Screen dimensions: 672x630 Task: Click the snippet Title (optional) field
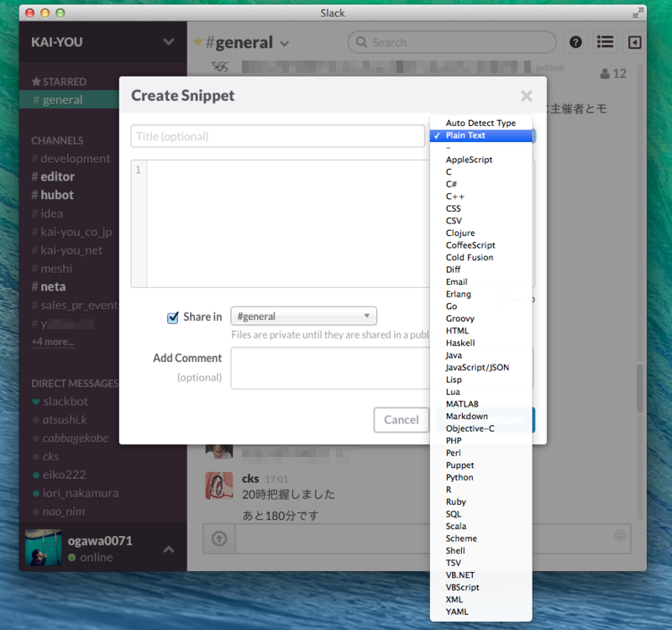(278, 136)
